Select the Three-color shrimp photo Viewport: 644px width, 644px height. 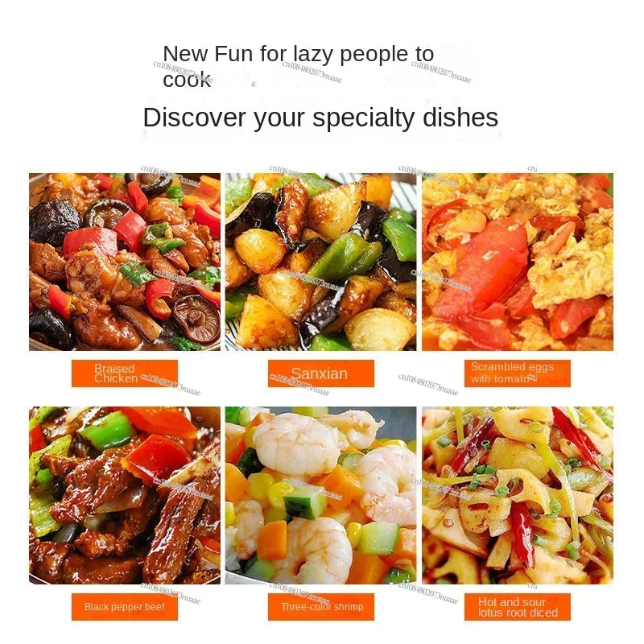(320, 495)
